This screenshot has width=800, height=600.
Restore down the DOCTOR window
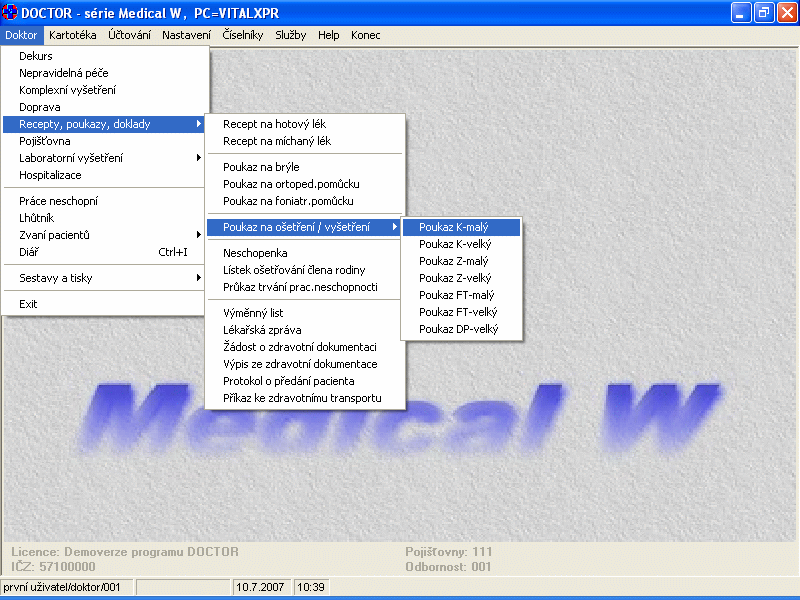click(764, 13)
